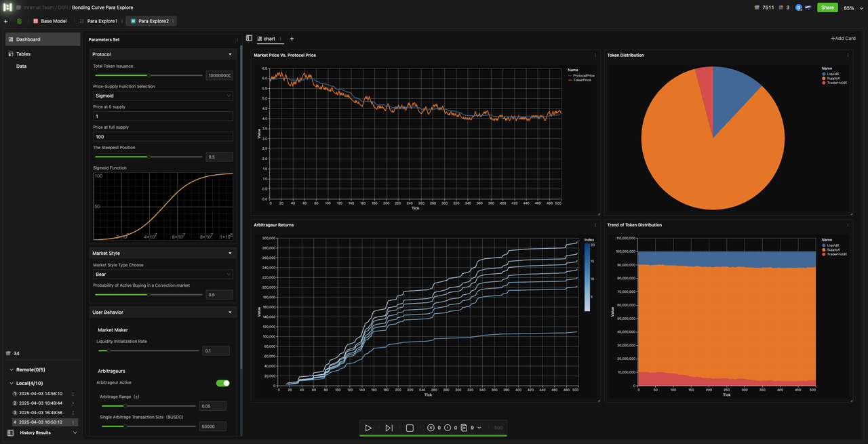Click the blue user avatar icon

(x=798, y=7)
